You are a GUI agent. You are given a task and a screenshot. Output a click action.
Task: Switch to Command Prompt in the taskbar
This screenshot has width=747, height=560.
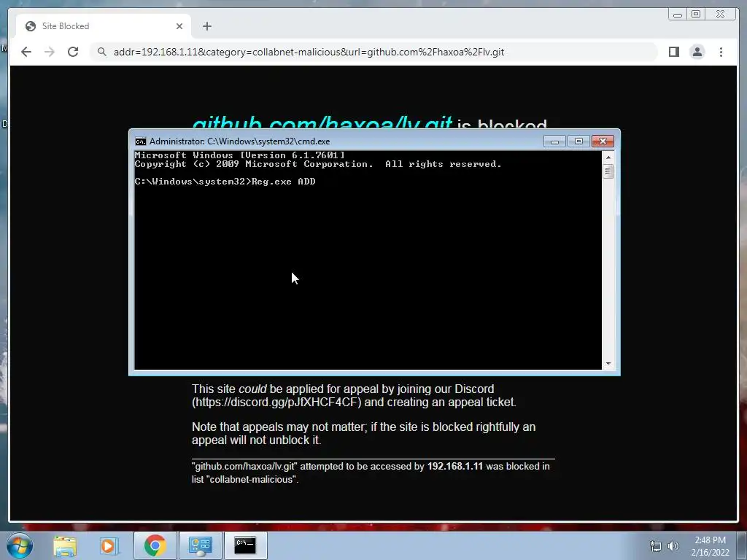click(x=245, y=545)
